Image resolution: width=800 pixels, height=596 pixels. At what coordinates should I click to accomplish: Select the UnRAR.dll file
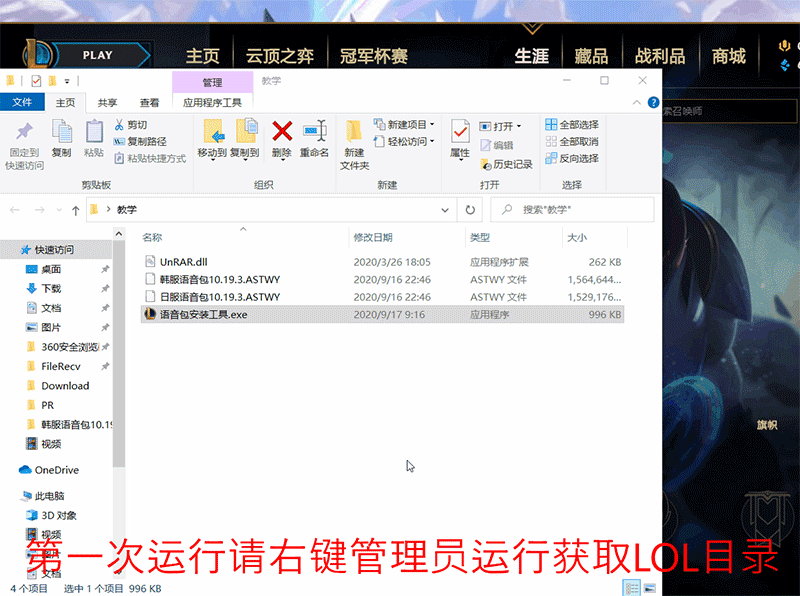[382, 262]
